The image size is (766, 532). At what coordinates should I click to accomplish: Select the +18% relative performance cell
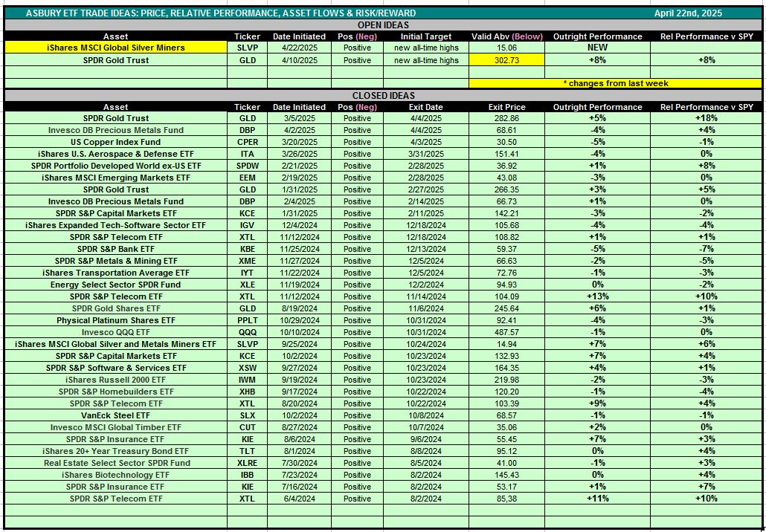pyautogui.click(x=705, y=118)
